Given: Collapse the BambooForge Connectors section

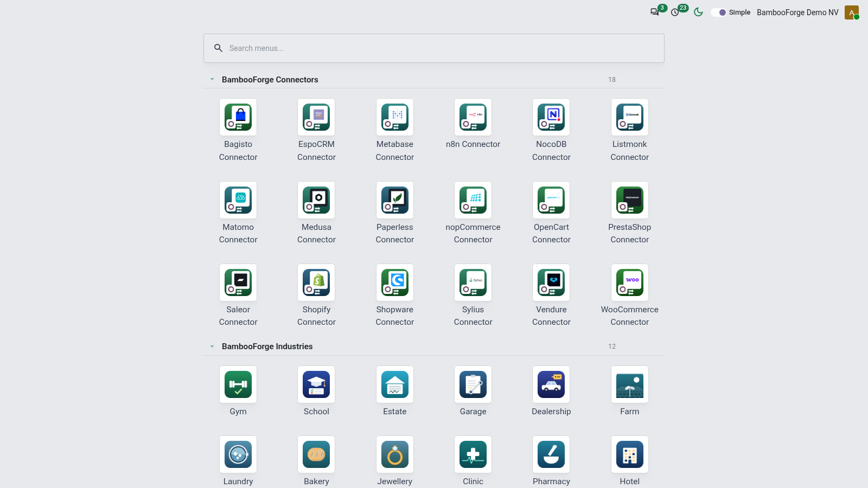Looking at the screenshot, I should pos(212,79).
